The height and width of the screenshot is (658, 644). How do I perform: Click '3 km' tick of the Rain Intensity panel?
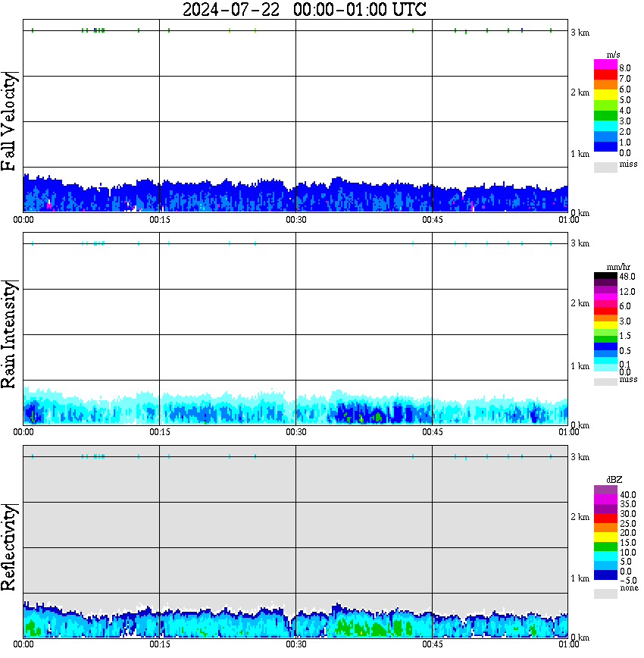click(580, 243)
